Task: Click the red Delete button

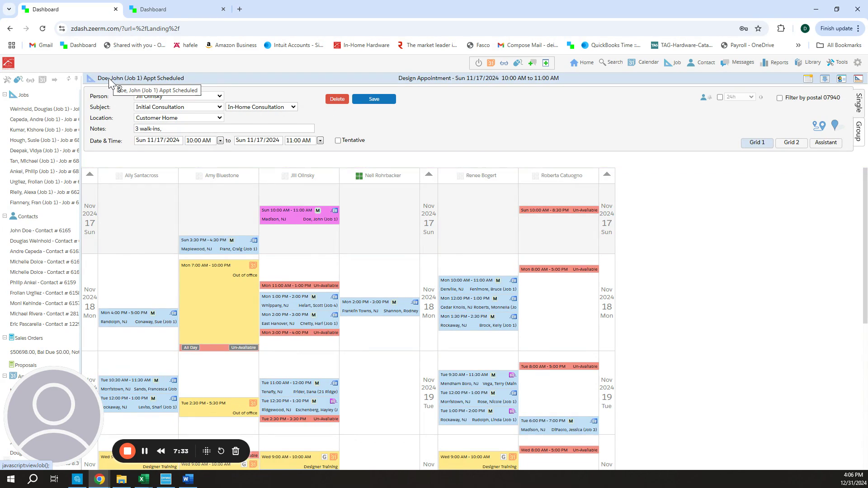Action: [337, 99]
